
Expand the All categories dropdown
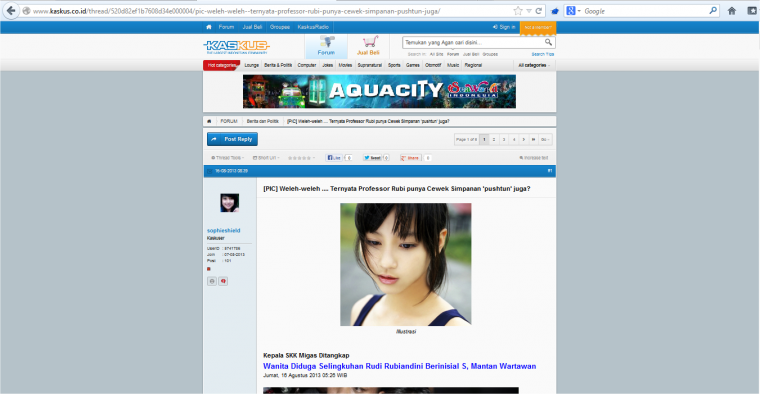coord(534,65)
